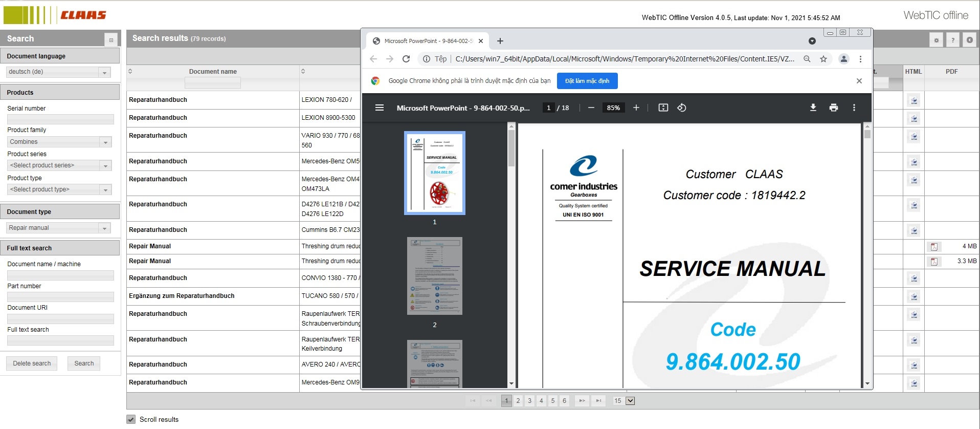Click the fit to page icon
Screen dimensions: 980x429
(x=663, y=108)
